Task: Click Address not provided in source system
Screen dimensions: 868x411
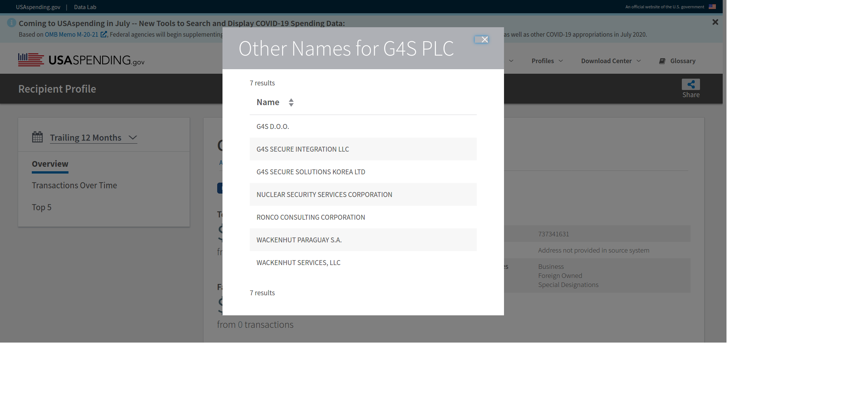Action: click(594, 250)
